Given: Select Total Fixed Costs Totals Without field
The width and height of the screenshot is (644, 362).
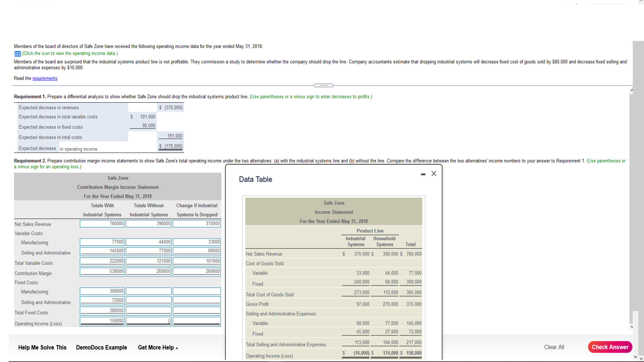Looking at the screenshot, I should 149,311.
